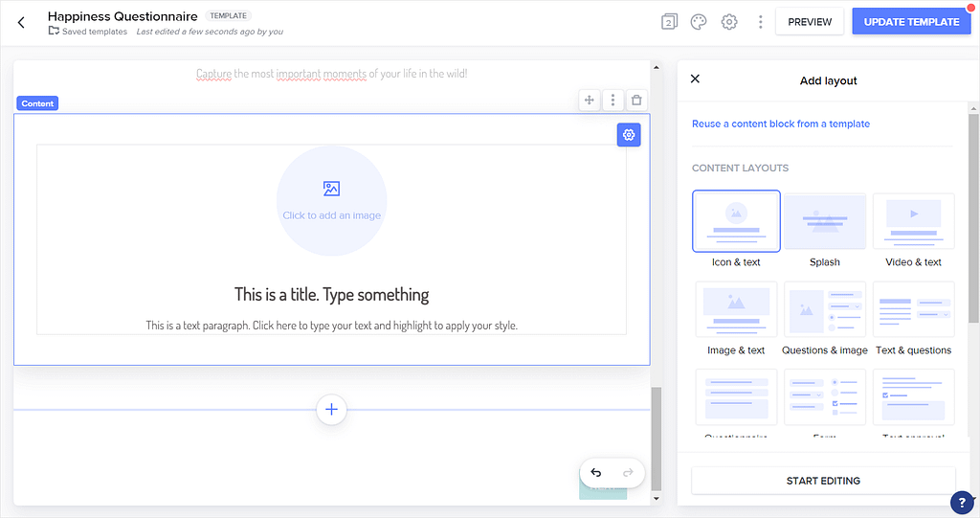
Task: Click START EDITING button
Action: pyautogui.click(x=823, y=481)
